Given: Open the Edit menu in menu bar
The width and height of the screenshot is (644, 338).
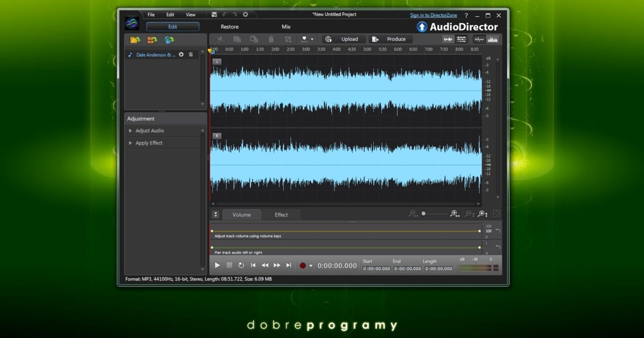Looking at the screenshot, I should tap(170, 15).
